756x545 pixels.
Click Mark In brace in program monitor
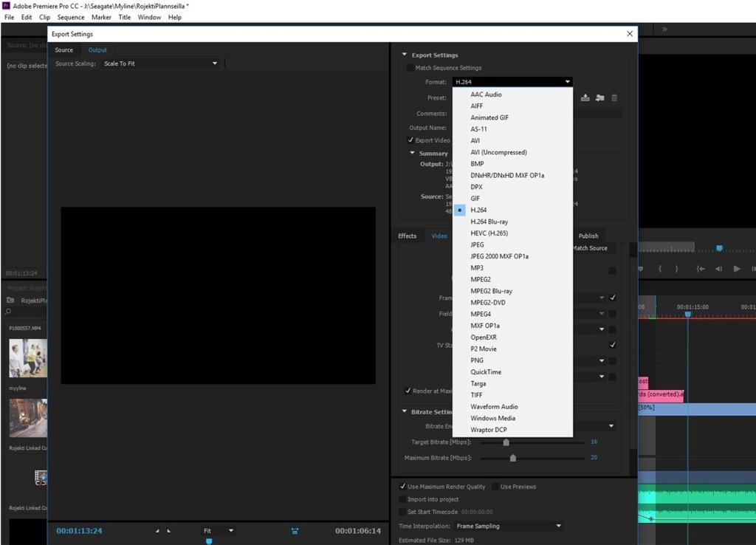click(660, 269)
